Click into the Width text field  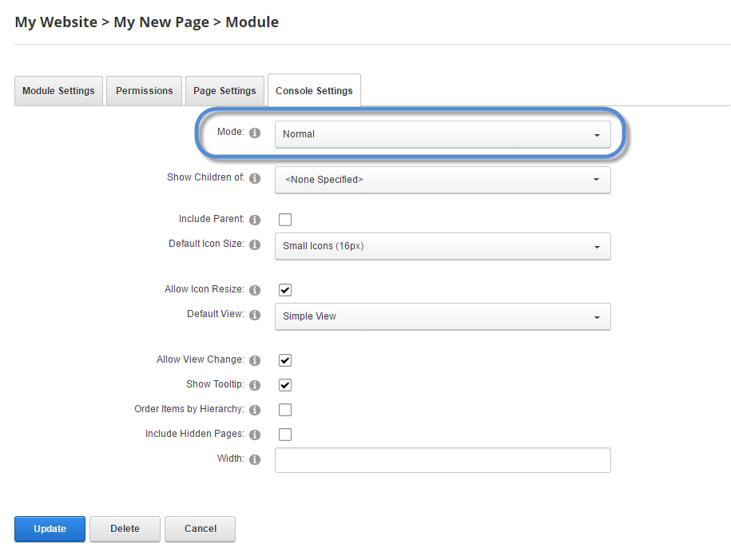pos(443,460)
